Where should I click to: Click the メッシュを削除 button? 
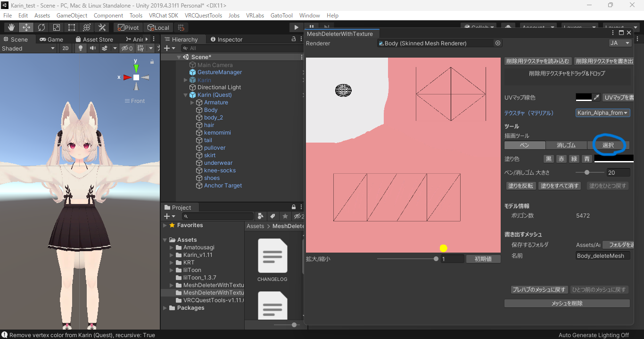[x=567, y=304]
